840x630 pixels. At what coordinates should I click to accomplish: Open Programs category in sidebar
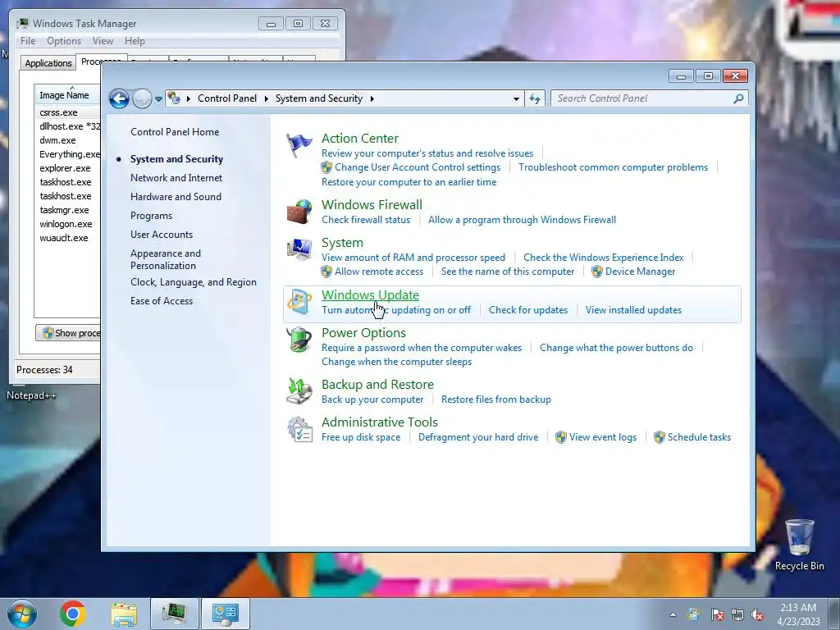tap(151, 216)
